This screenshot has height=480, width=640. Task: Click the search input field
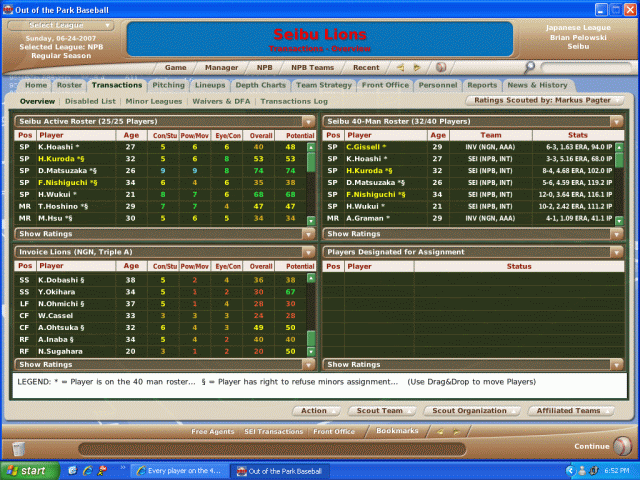[587, 67]
